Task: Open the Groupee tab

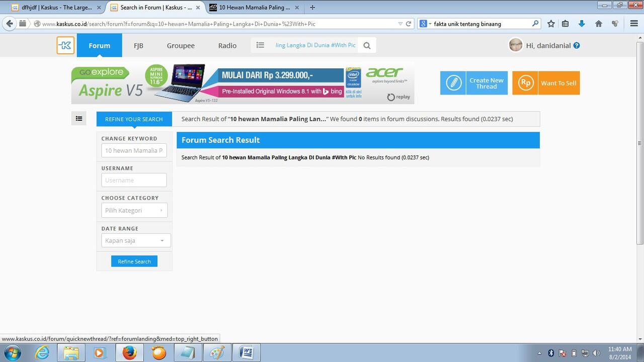Action: tap(181, 45)
